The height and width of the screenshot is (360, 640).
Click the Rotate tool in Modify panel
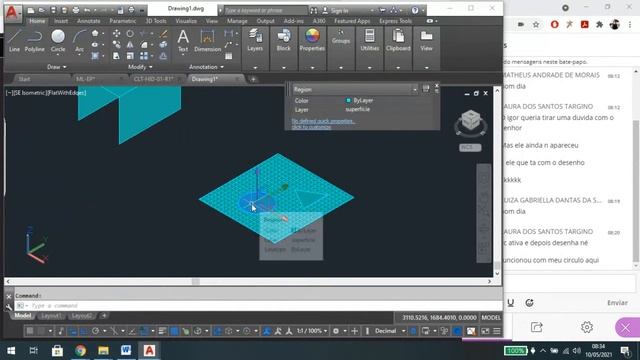[130, 33]
